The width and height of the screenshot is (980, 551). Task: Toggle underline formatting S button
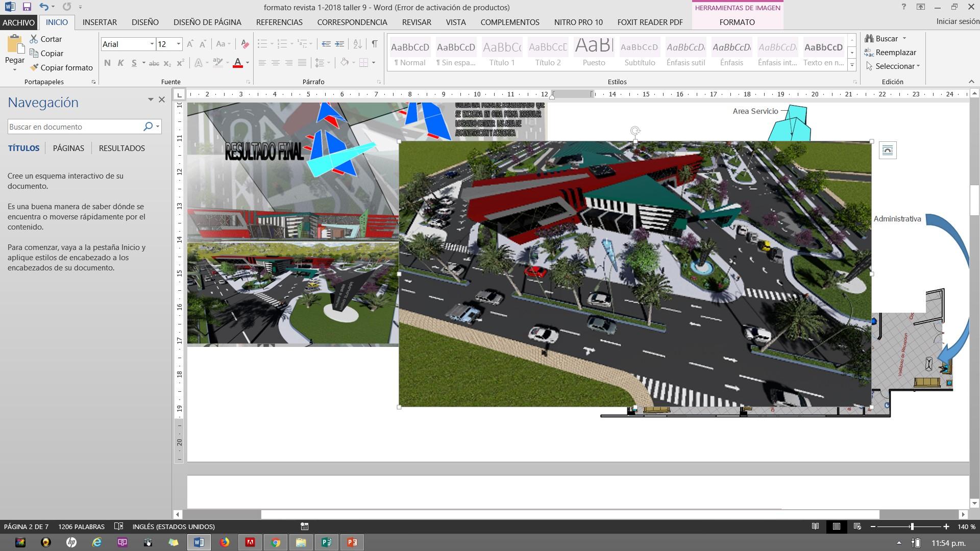coord(134,63)
